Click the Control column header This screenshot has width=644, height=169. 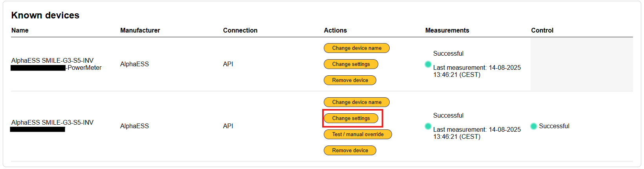(542, 31)
